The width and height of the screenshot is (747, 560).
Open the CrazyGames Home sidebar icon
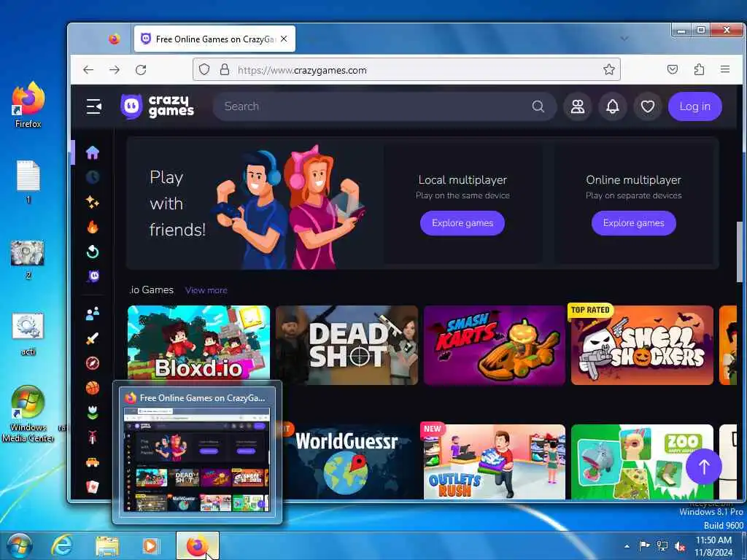pos(93,152)
